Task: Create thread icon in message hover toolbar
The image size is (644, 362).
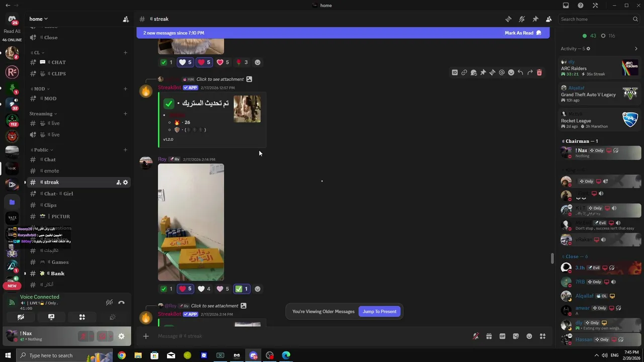Action: coord(492,72)
